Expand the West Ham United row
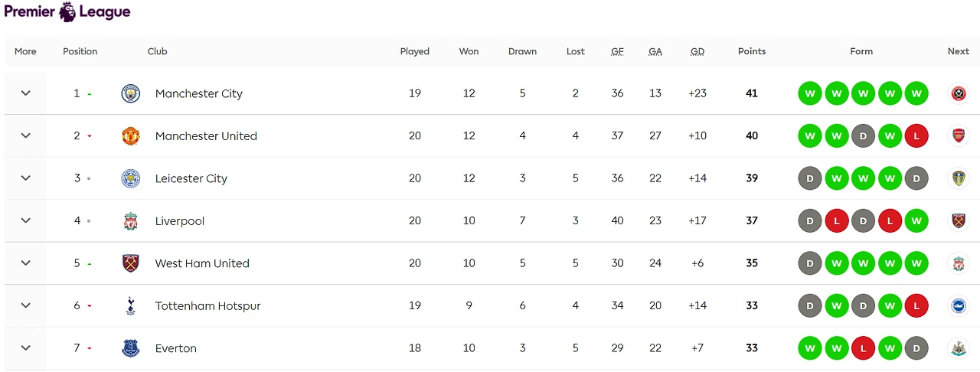The width and height of the screenshot is (980, 372). (x=25, y=263)
